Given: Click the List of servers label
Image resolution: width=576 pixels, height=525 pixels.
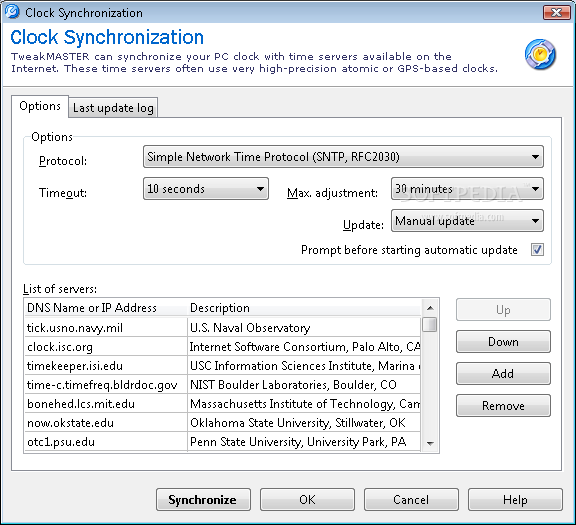Looking at the screenshot, I should (60, 289).
